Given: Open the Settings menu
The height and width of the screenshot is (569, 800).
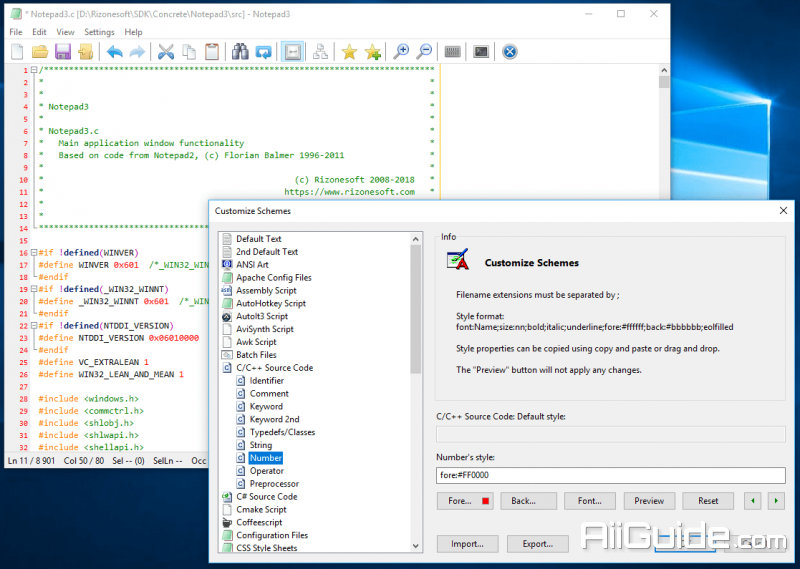Looking at the screenshot, I should 99,32.
